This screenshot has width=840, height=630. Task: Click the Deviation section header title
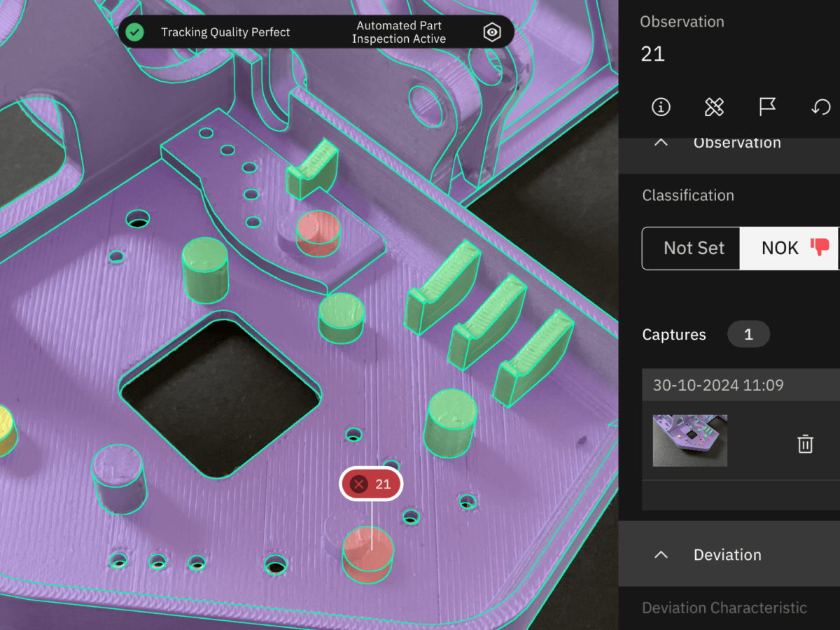pos(727,554)
